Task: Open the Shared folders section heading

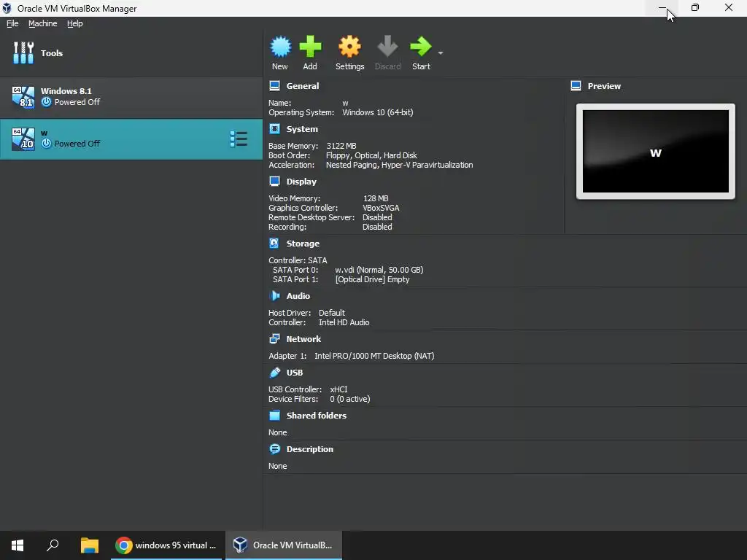Action: click(317, 415)
